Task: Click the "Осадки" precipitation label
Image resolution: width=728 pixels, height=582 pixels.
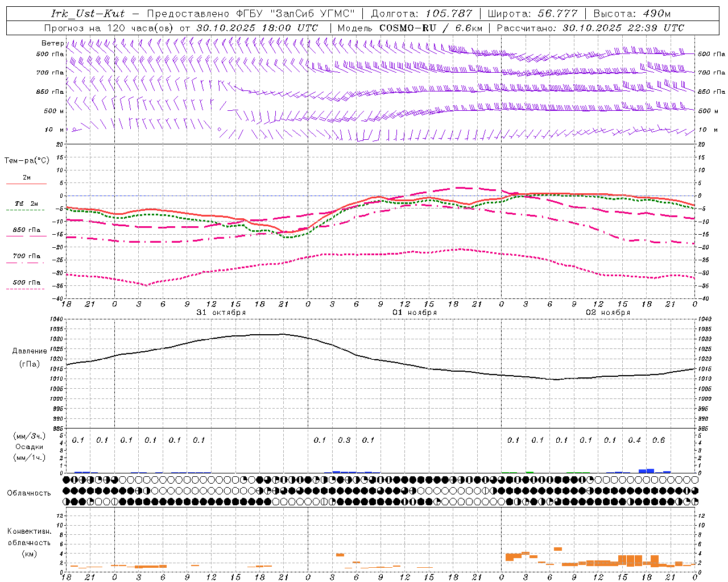Action: click(29, 447)
